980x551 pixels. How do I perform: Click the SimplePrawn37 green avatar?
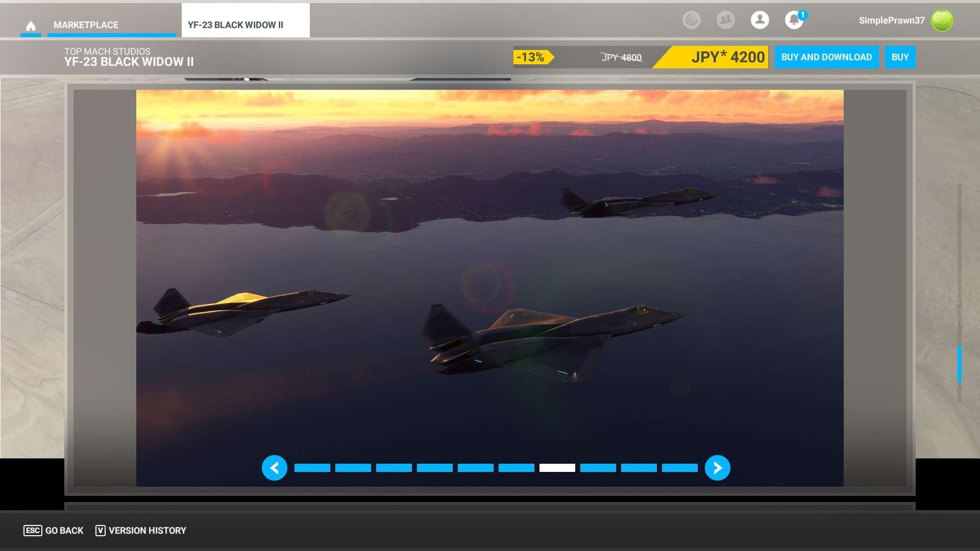click(942, 20)
